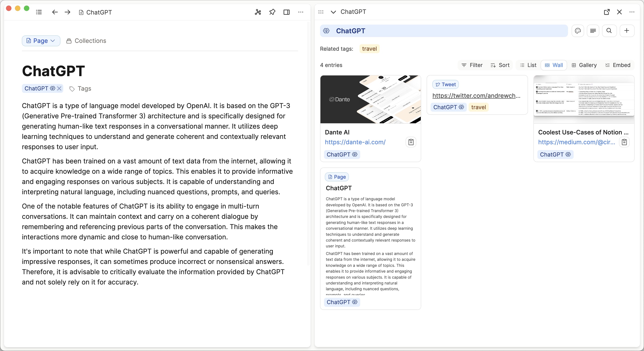Switch to the Gallery view

(584, 65)
